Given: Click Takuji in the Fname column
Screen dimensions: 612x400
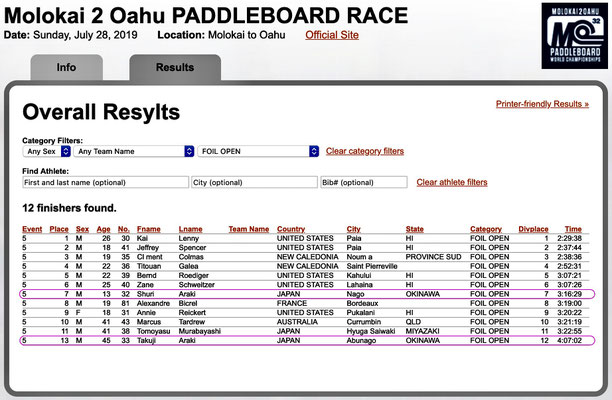Looking at the screenshot, I should click(146, 341).
